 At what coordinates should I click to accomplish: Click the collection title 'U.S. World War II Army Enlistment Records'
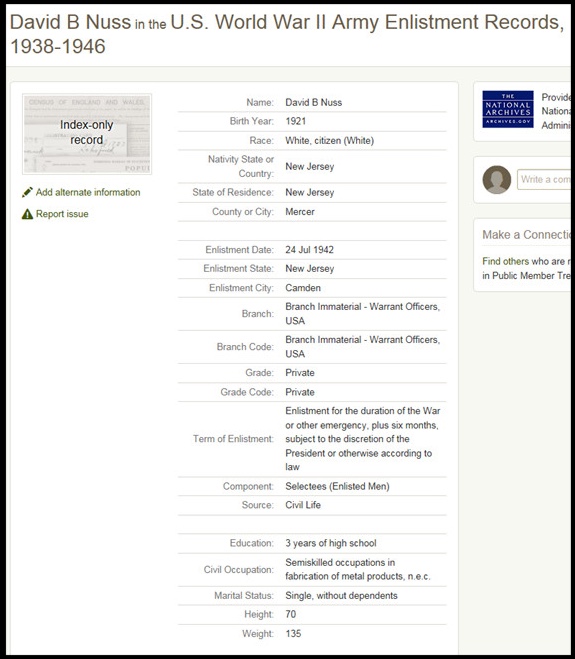[x=366, y=22]
